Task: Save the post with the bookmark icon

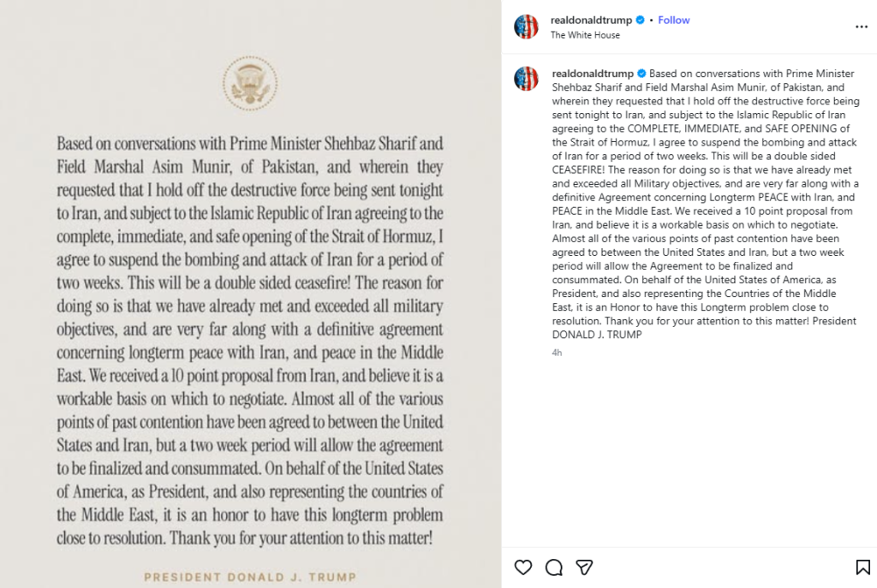Action: (863, 567)
